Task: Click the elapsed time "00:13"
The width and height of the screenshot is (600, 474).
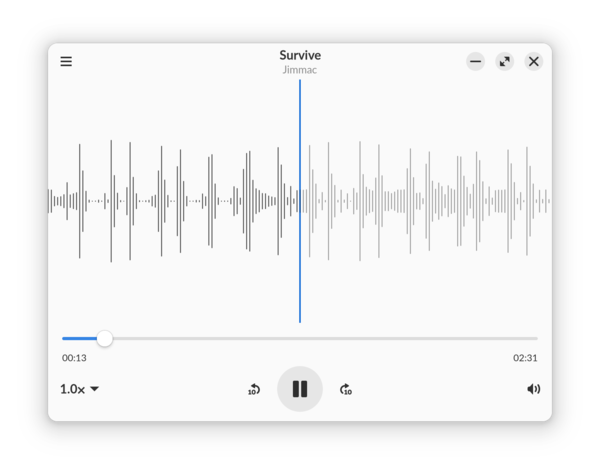Action: click(74, 358)
